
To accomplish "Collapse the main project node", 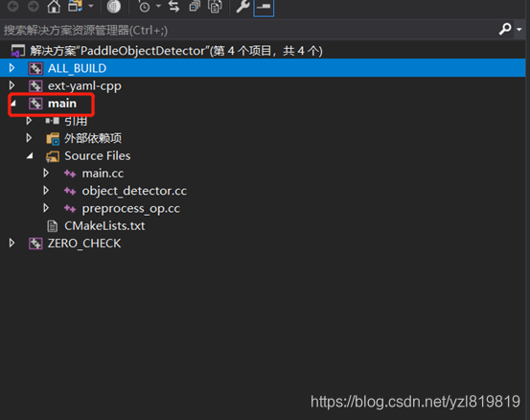I will (12, 103).
